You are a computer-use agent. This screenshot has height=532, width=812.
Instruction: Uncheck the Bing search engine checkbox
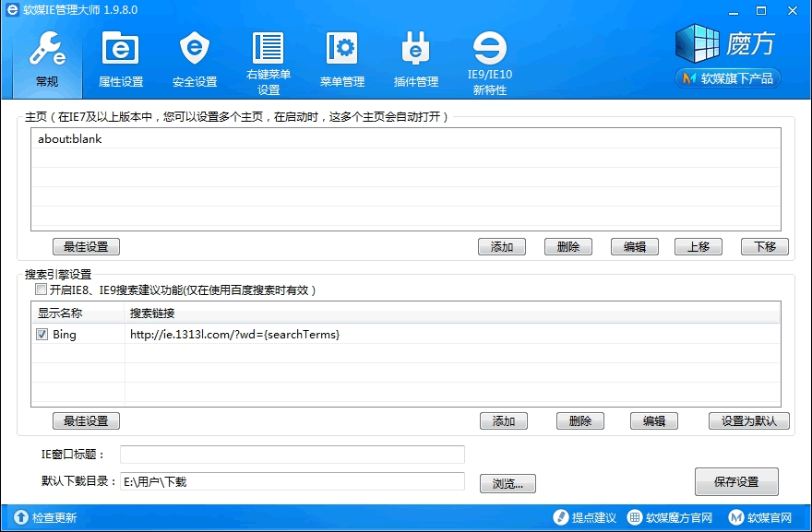tap(42, 335)
